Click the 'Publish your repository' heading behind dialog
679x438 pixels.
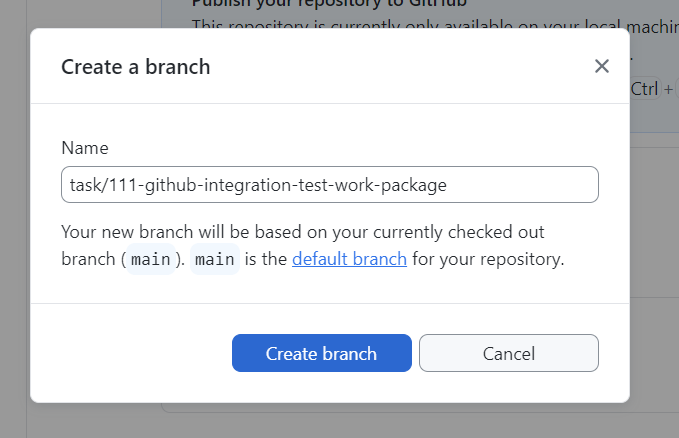[x=400, y=4]
